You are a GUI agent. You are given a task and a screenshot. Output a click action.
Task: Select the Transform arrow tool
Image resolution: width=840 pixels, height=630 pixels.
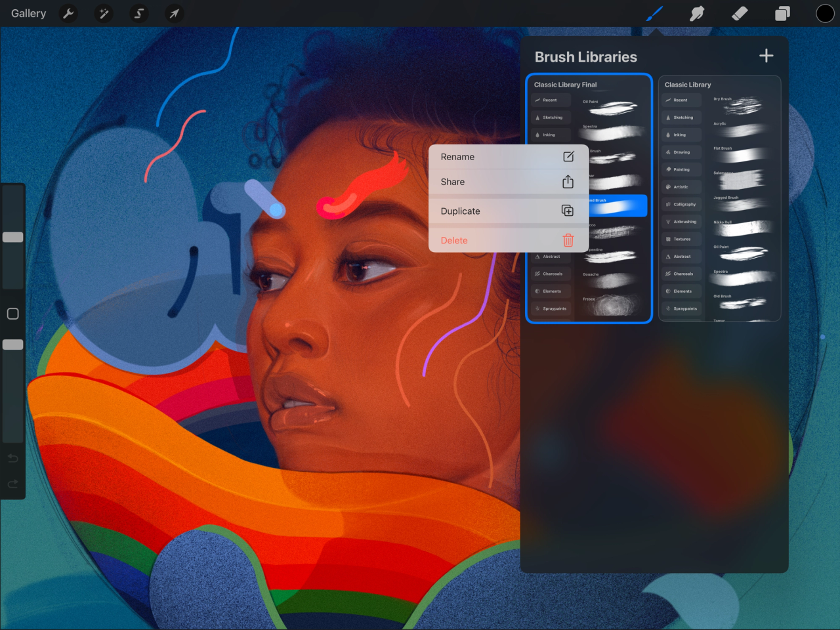tap(174, 13)
